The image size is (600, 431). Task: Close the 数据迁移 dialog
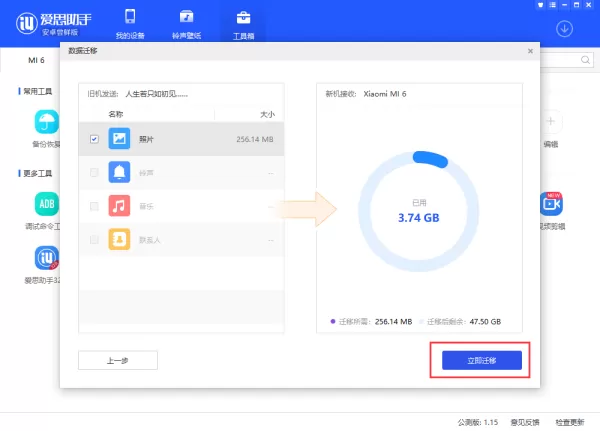(x=530, y=51)
